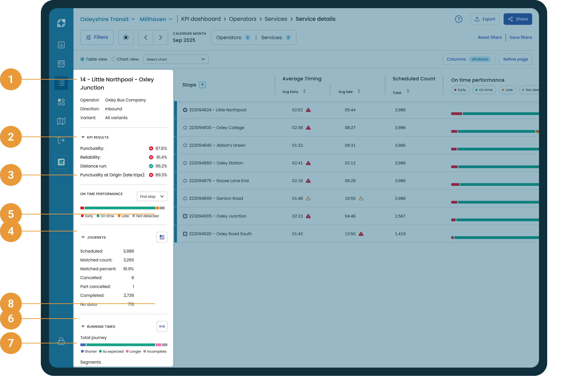
Task: Toggle the Late on-time performance chip
Action: pyautogui.click(x=507, y=90)
